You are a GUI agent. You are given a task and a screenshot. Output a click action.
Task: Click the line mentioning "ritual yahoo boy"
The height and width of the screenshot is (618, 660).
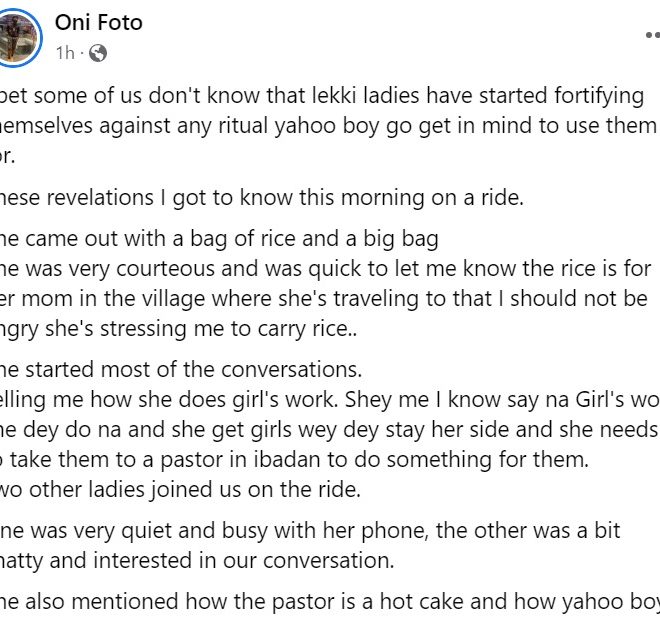point(330,126)
